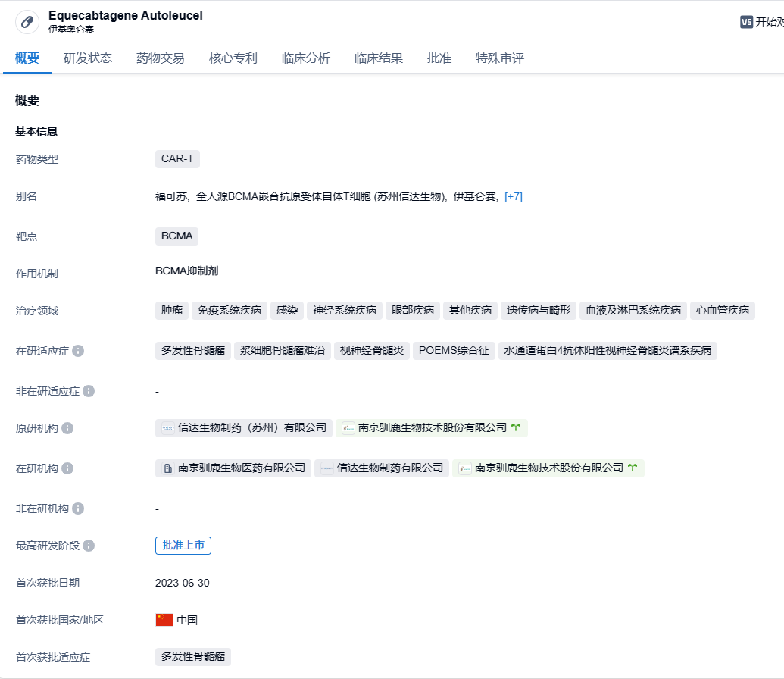Click the CAR-T drug type tag

pyautogui.click(x=177, y=159)
